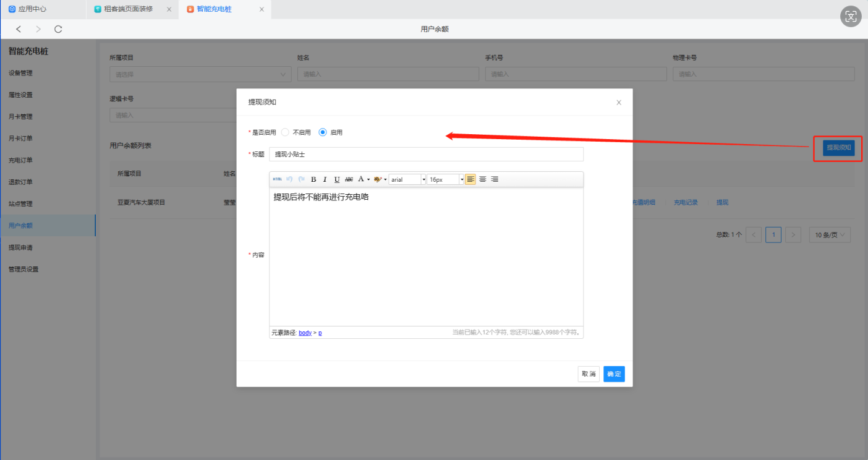This screenshot has height=460, width=868.
Task: Apply italic formatting in editor toolbar
Action: click(x=325, y=179)
